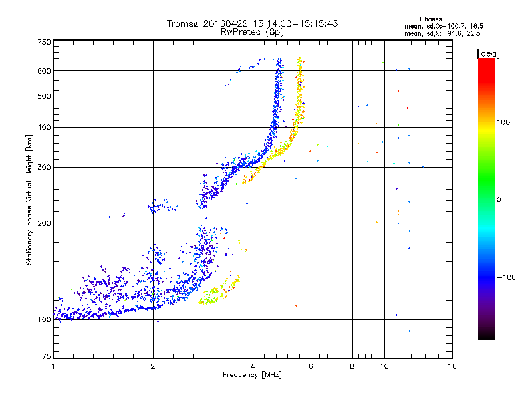Click the 'RwPretec (8p)' subtitle
Viewport: 532px width, 399px height.
click(252, 32)
